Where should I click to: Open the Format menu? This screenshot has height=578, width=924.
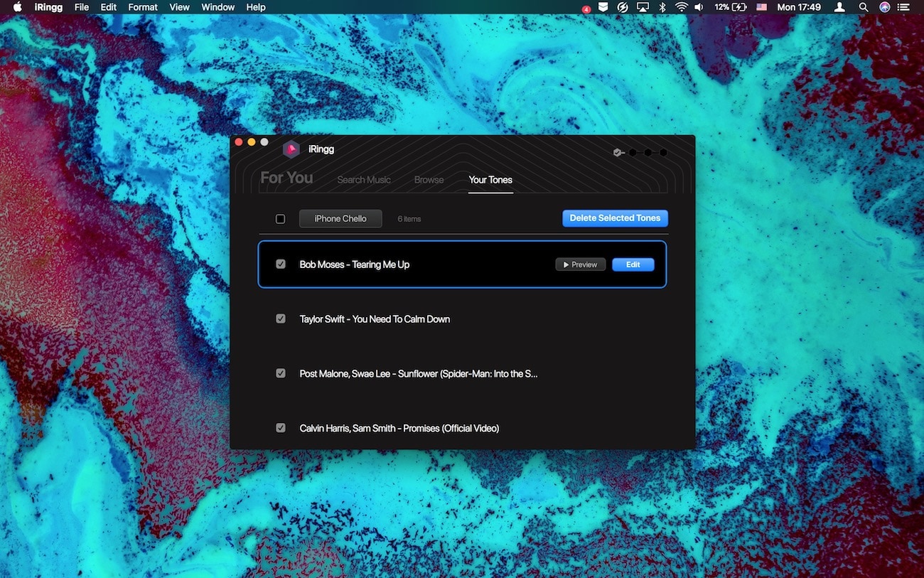pos(143,7)
